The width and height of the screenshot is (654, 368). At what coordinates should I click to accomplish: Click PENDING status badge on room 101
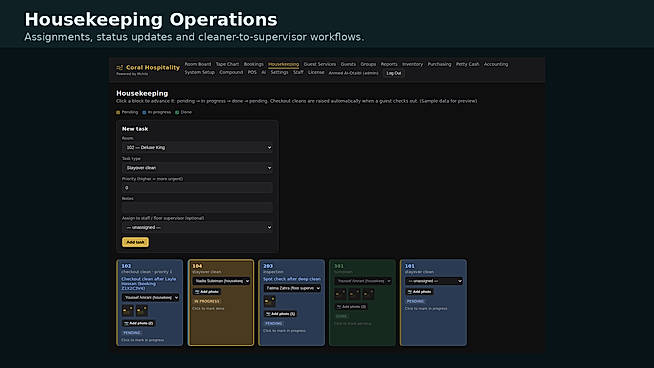point(415,301)
